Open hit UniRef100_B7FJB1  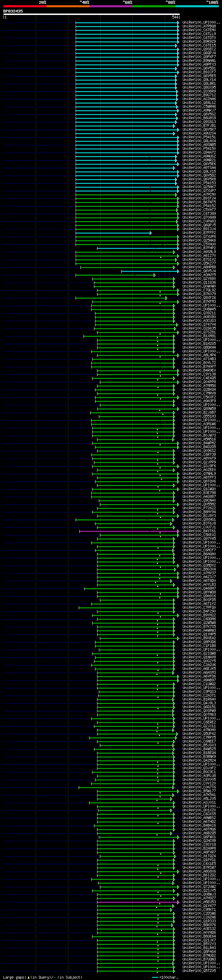[199, 125]
